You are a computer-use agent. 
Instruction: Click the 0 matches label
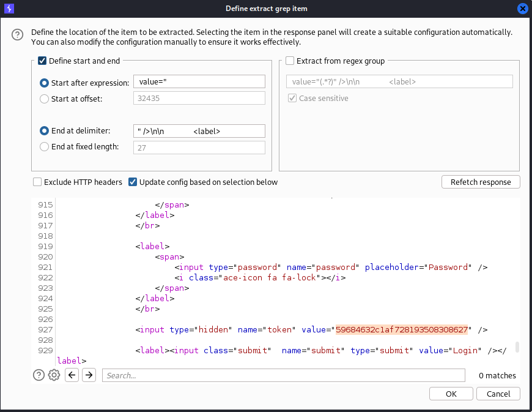[x=497, y=375]
